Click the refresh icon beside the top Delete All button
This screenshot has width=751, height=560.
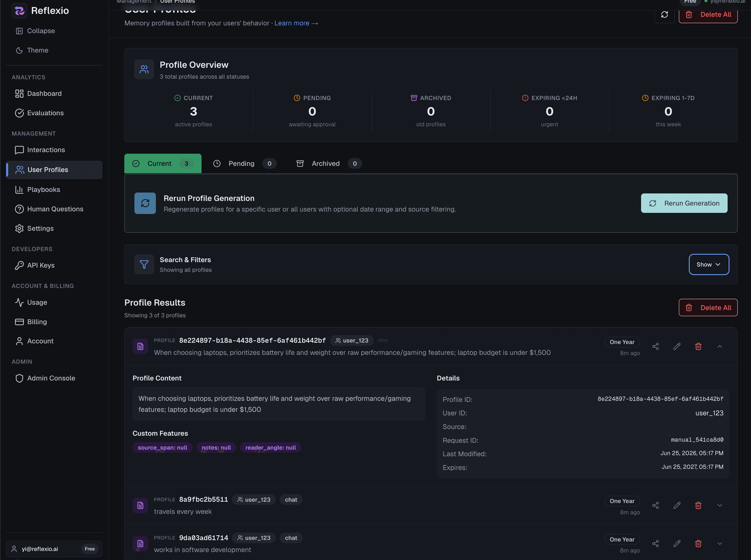pyautogui.click(x=664, y=15)
